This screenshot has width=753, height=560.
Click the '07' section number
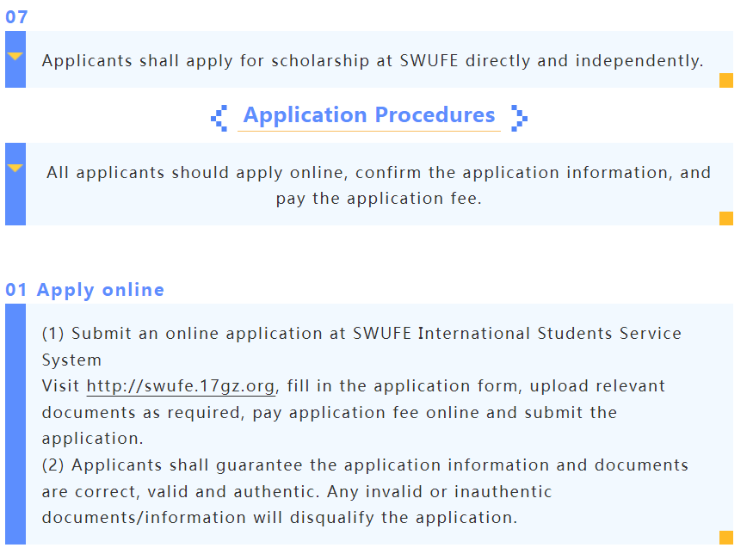[16, 17]
